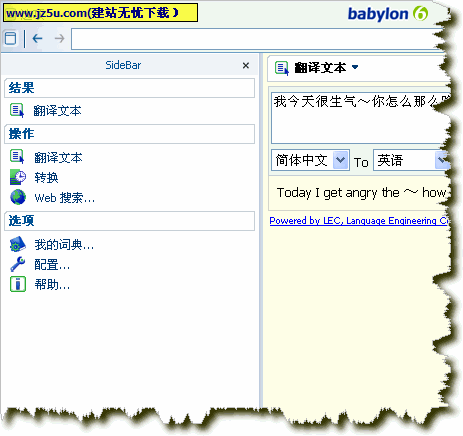Click the 配置 wrench icon

tap(18, 264)
